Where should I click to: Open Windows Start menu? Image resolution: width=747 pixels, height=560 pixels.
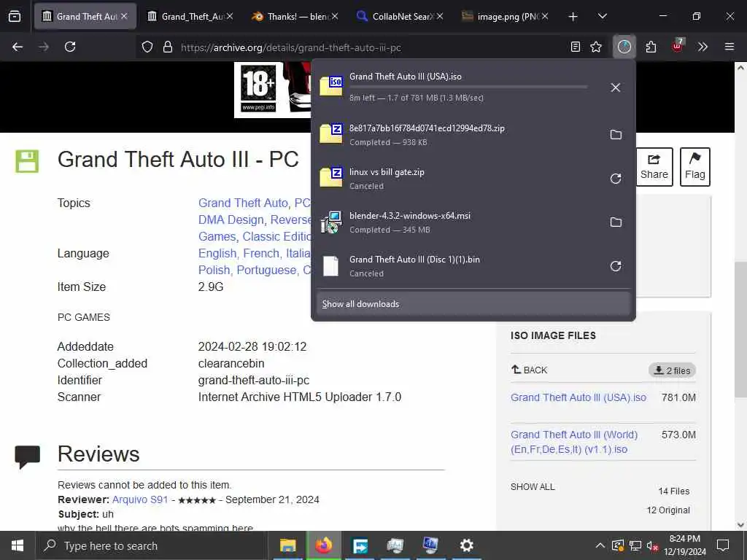tap(18, 545)
